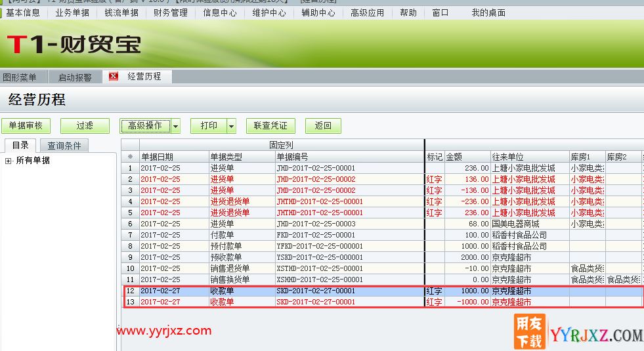Click the asterisk row selector header cell
This screenshot has width=644, height=351.
(130, 157)
